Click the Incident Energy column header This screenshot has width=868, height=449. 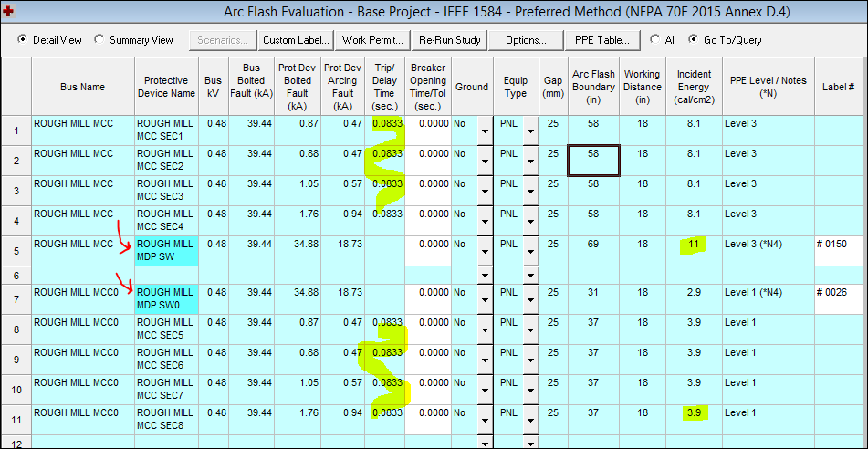point(693,87)
